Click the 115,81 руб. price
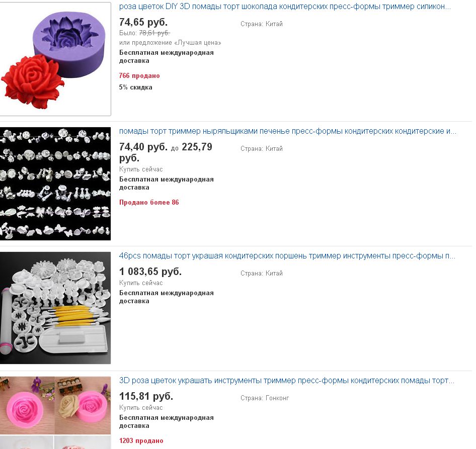This screenshot has width=476, height=449. click(x=146, y=396)
